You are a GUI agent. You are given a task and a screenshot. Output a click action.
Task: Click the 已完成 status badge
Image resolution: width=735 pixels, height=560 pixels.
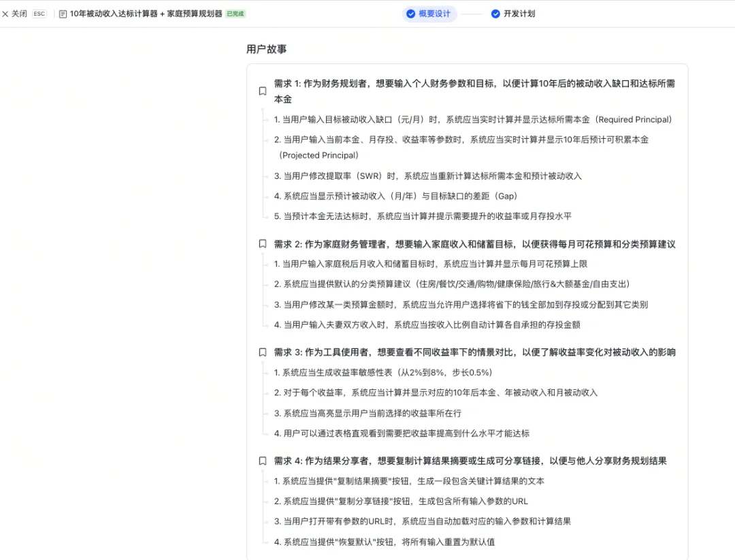point(235,14)
